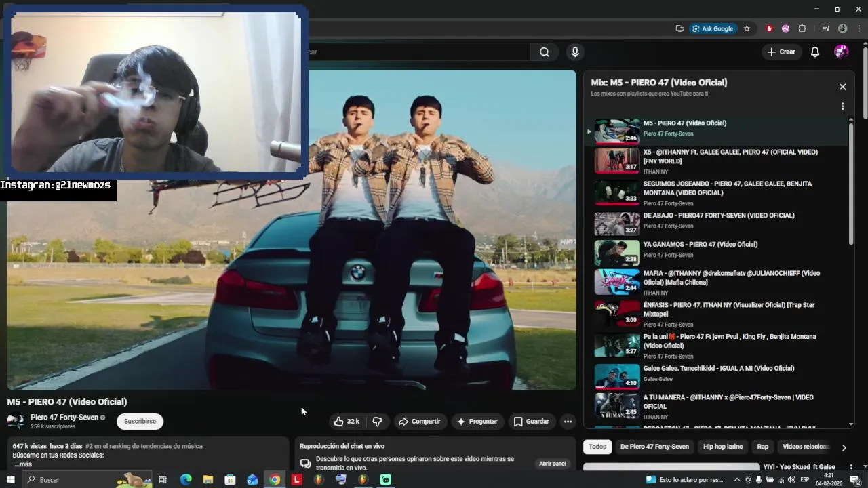The height and width of the screenshot is (488, 868).
Task: Open Chrome profile avatar in toolbar
Action: [x=843, y=28]
